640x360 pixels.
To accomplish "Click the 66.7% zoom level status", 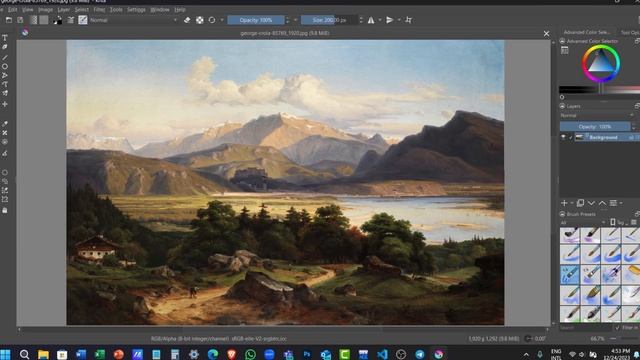I will (597, 338).
